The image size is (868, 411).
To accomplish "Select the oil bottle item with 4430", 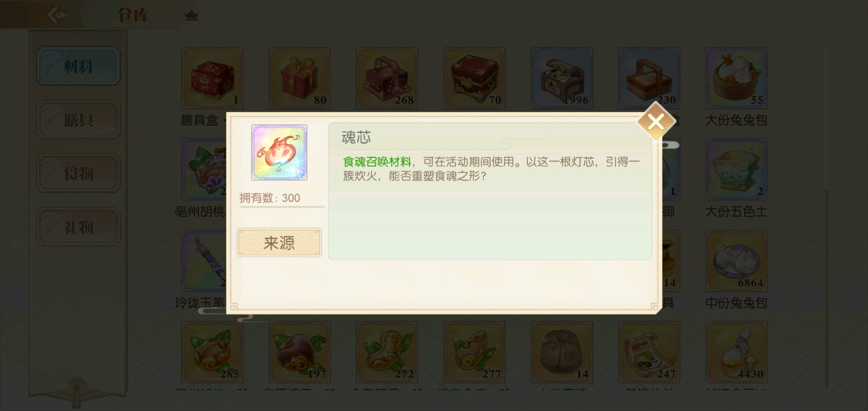I will tap(736, 352).
